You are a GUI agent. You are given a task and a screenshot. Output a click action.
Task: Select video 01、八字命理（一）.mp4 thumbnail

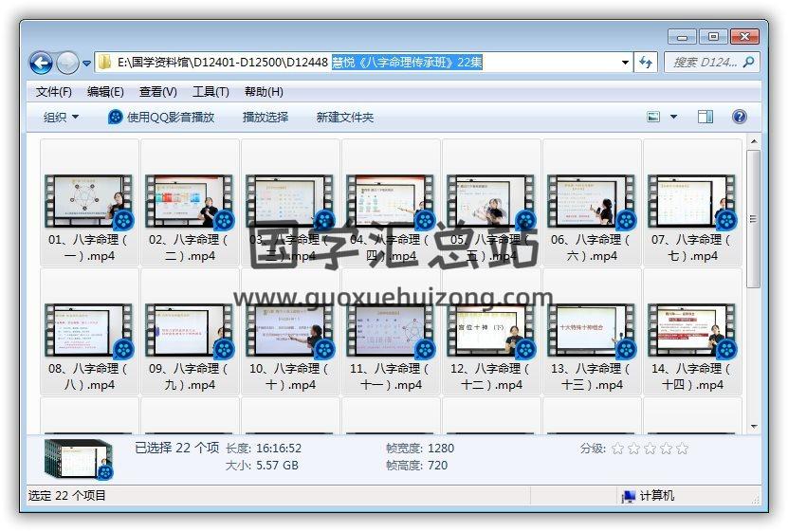pyautogui.click(x=89, y=201)
